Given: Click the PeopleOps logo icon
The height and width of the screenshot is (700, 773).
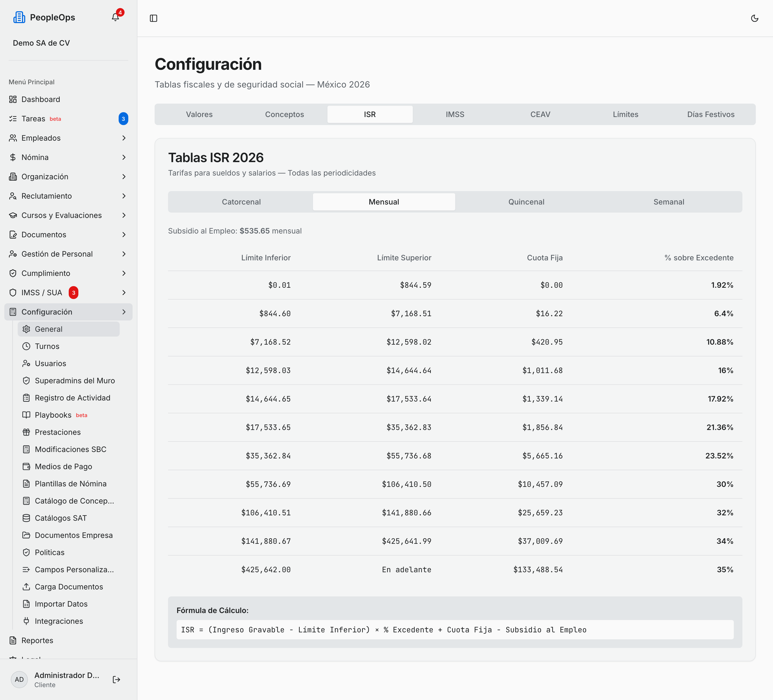Looking at the screenshot, I should pos(19,17).
